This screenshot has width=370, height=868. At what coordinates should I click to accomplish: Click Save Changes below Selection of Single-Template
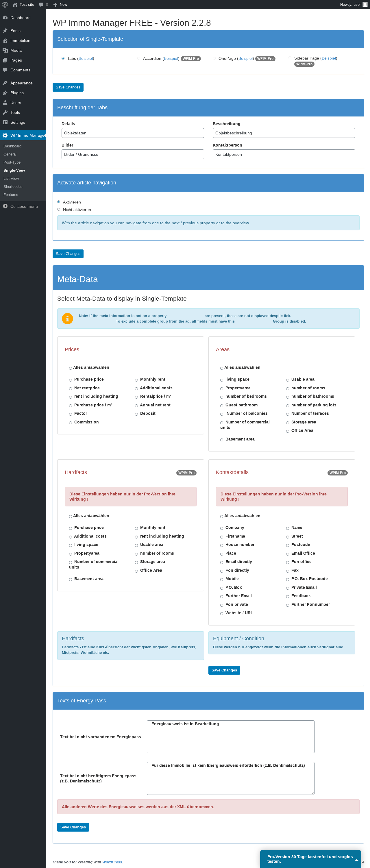click(68, 87)
